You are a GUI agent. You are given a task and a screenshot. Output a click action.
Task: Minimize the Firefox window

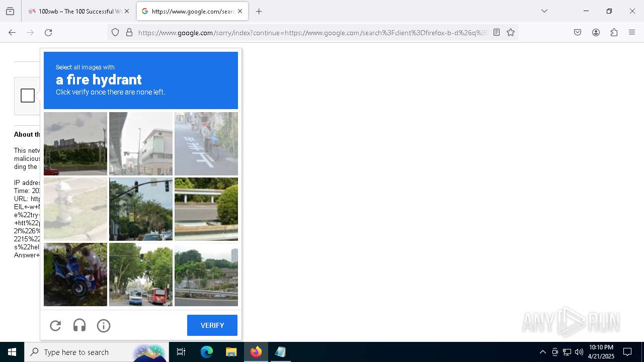(586, 11)
